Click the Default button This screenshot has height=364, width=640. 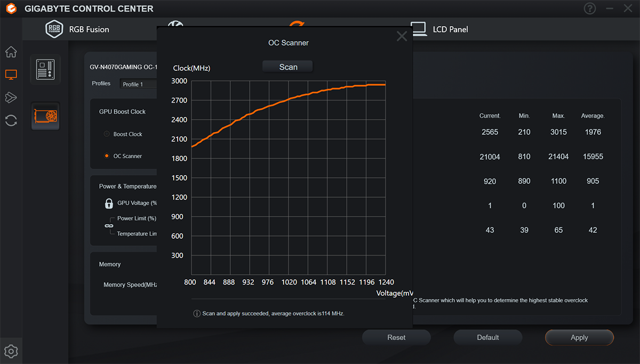(487, 337)
